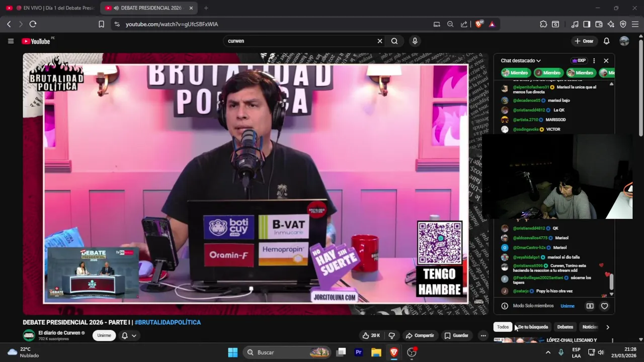Open the 0XP channel points badge
Viewport: 644px width, 362px height.
tap(579, 61)
